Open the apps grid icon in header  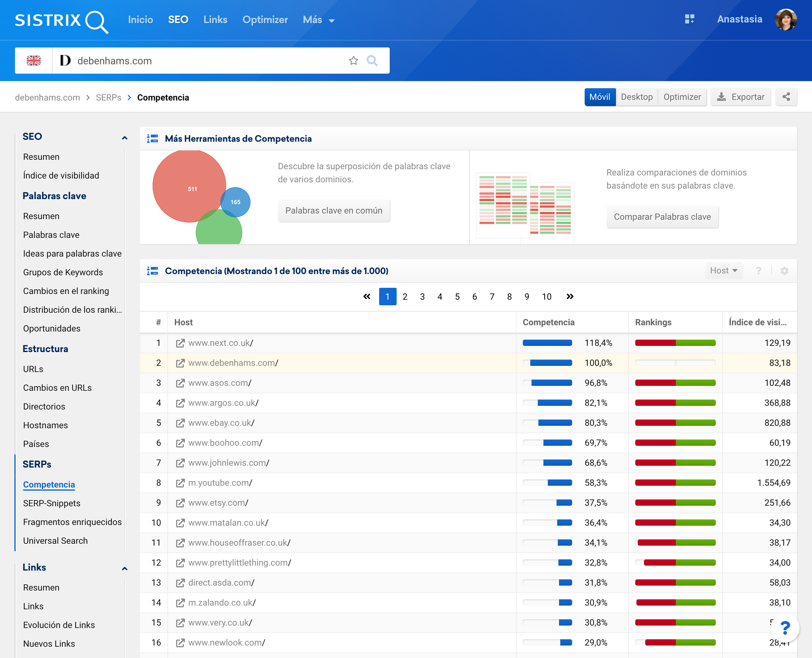click(x=689, y=19)
